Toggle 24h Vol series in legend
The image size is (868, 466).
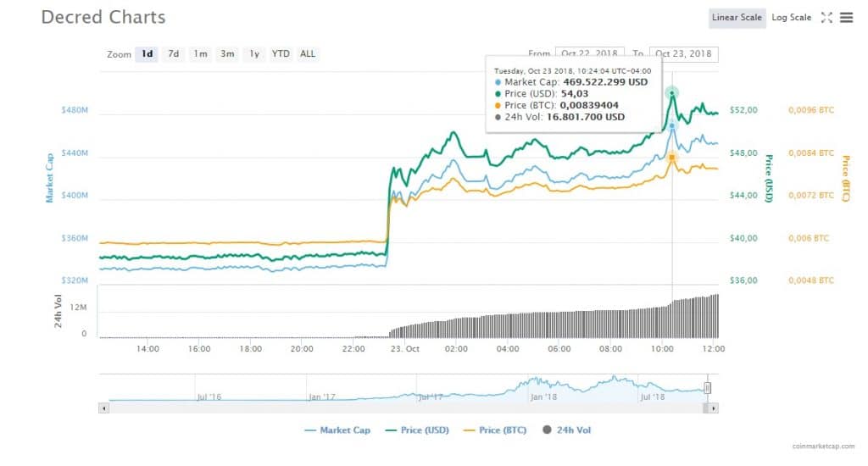point(566,430)
